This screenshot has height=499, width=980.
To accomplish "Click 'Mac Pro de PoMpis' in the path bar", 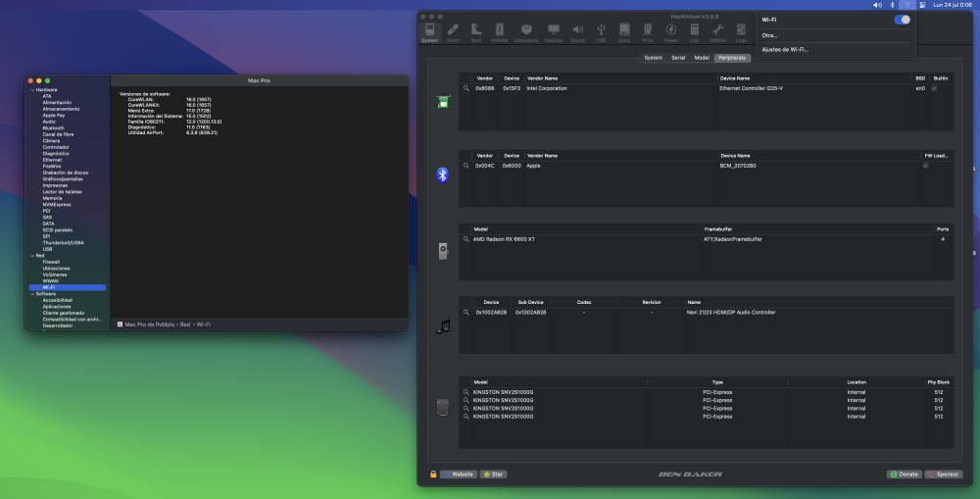I will click(150, 324).
